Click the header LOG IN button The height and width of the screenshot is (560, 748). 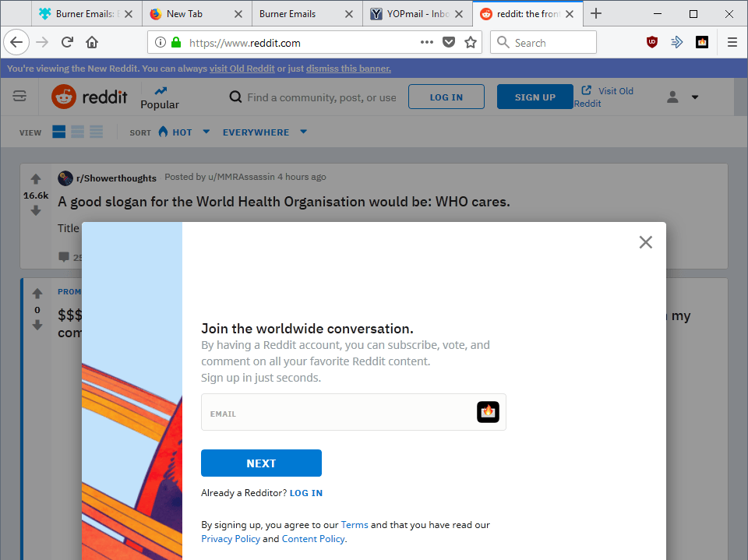(x=446, y=97)
